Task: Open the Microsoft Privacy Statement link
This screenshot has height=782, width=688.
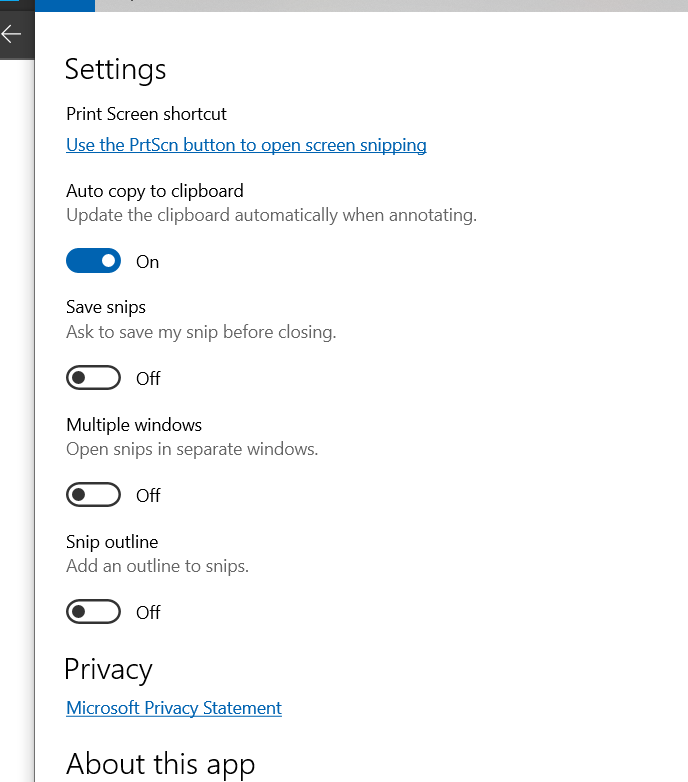Action: coord(174,708)
